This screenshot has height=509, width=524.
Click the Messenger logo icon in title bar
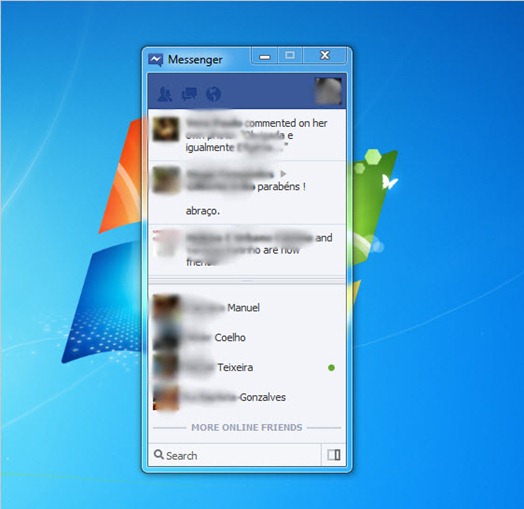(156, 60)
